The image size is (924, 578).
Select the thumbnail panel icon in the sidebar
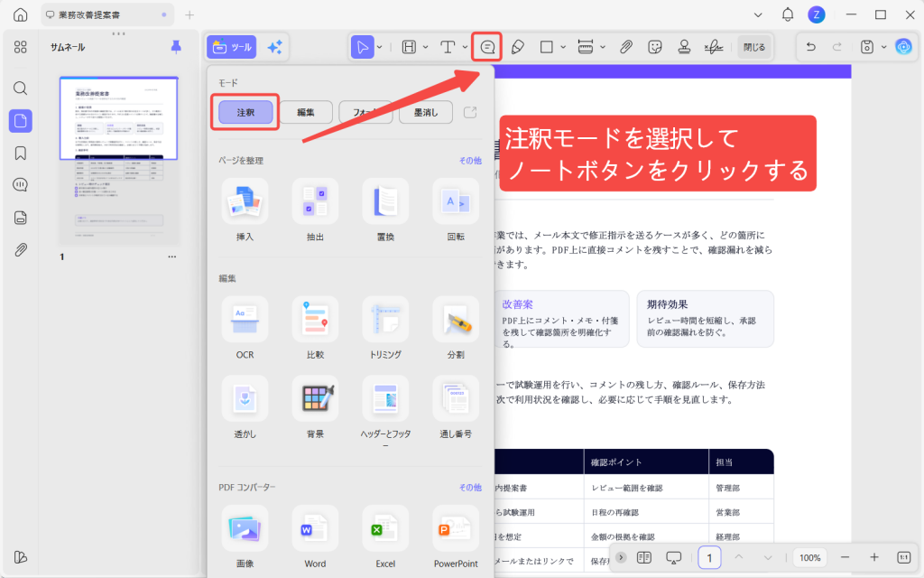click(20, 121)
